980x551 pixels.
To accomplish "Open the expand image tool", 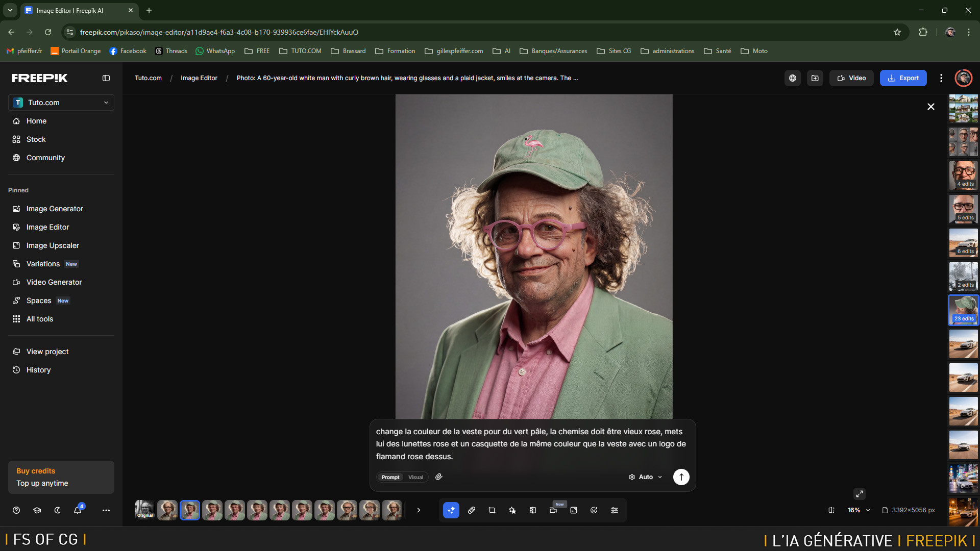I will pyautogui.click(x=574, y=510).
